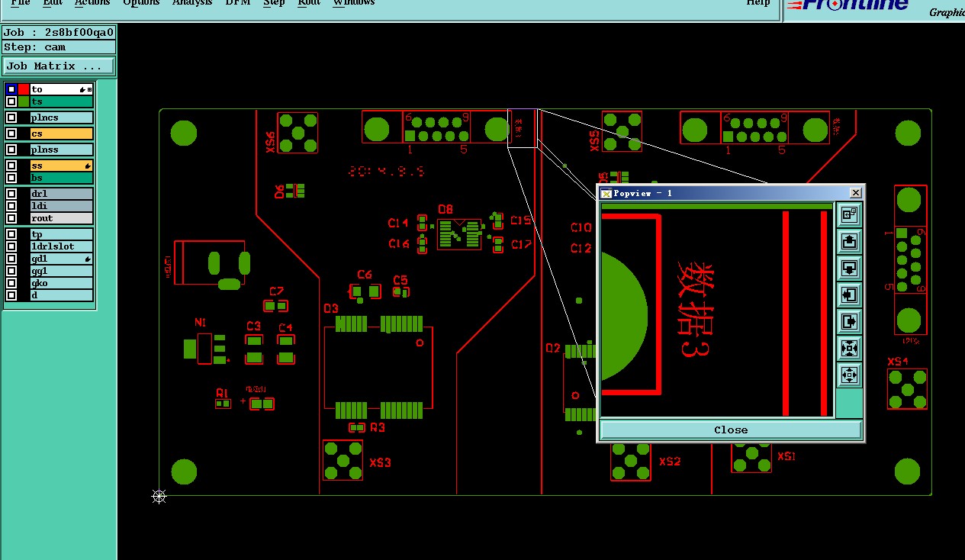Select the 'rout' layer name
Viewport: 965px width, 560px height.
(62, 218)
